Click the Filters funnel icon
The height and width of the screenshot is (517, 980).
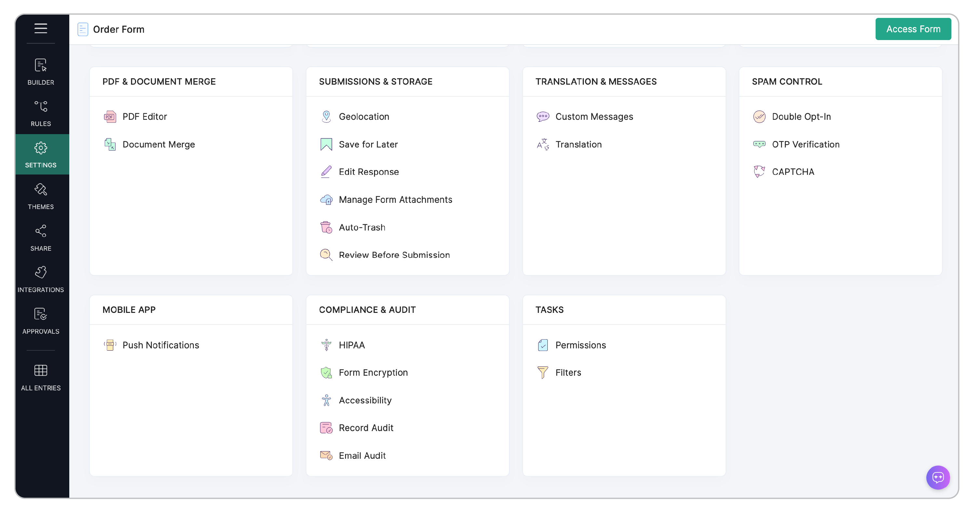coord(543,372)
